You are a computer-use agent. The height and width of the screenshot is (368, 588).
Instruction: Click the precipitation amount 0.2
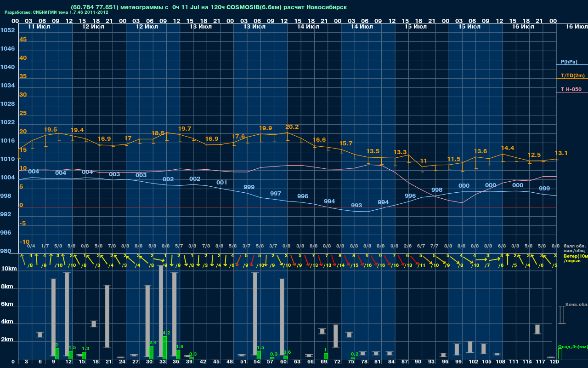pyautogui.click(x=355, y=354)
